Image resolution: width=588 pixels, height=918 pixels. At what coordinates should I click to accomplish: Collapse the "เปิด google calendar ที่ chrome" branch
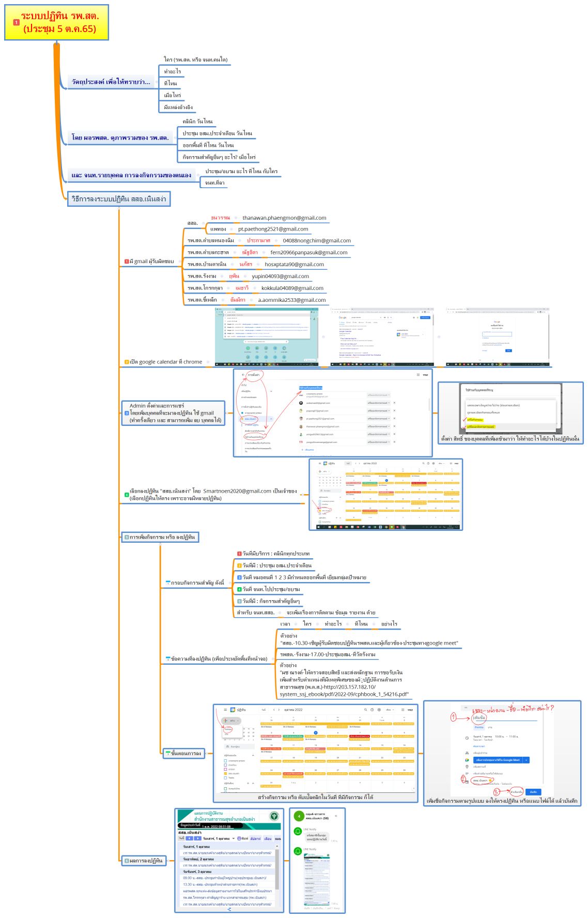(208, 362)
